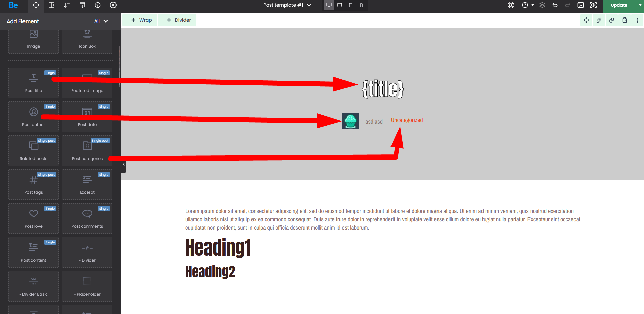The image size is (644, 314).
Task: Click the Update button
Action: [619, 5]
